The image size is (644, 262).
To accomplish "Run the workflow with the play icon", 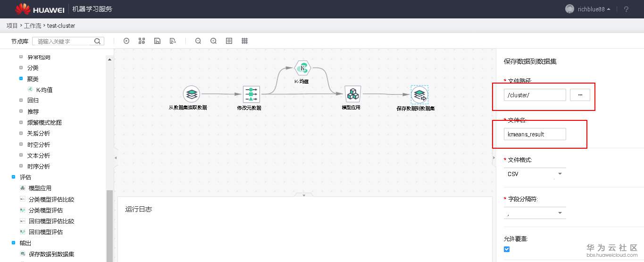I will click(x=126, y=41).
